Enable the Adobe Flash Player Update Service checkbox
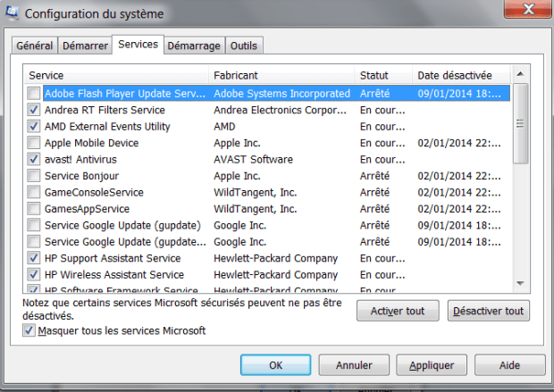 click(33, 94)
